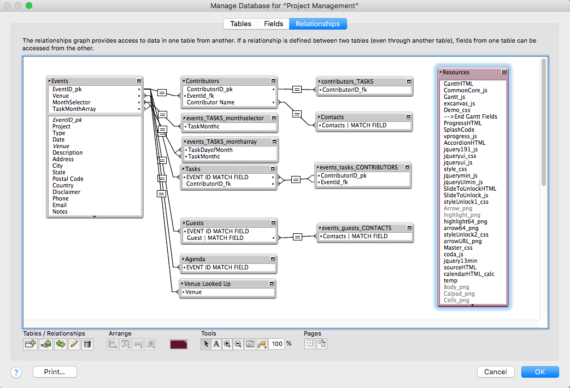This screenshot has height=388, width=570.
Task: Click the fourth Arrange icon
Action: click(x=150, y=344)
